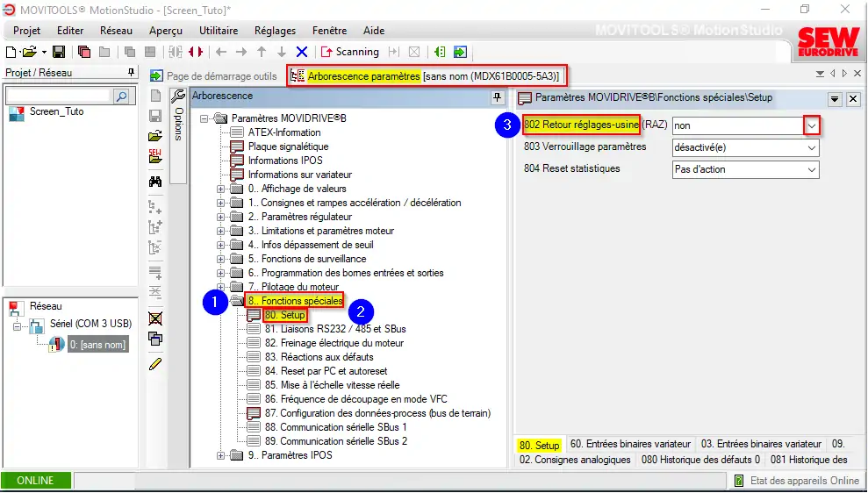Click the yellow pencil edit icon
The image size is (868, 493).
155,363
